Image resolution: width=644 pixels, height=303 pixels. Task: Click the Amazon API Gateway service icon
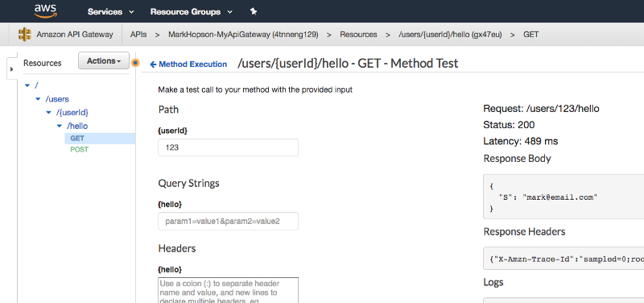[x=25, y=35]
